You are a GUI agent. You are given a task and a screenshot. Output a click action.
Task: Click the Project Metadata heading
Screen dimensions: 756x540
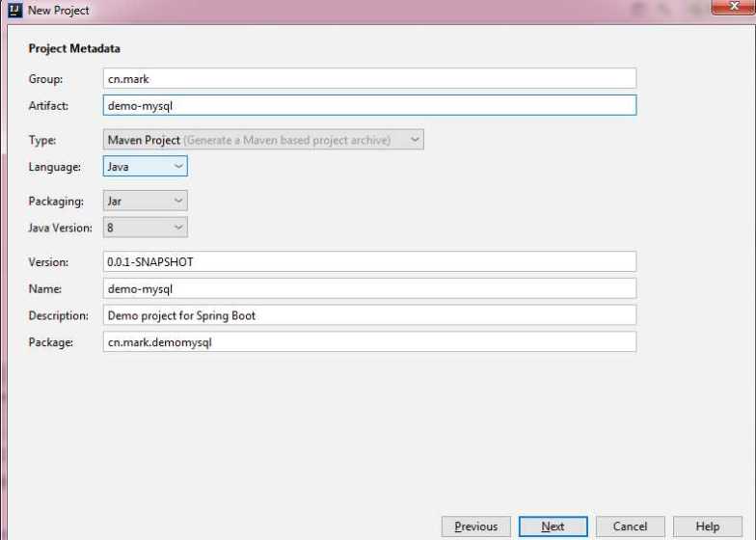pos(74,48)
